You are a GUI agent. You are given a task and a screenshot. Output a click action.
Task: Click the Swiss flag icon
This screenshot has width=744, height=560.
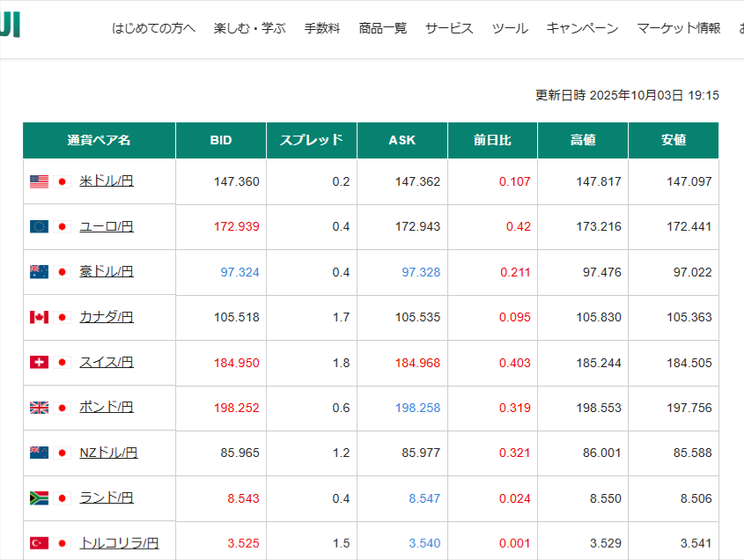click(39, 362)
